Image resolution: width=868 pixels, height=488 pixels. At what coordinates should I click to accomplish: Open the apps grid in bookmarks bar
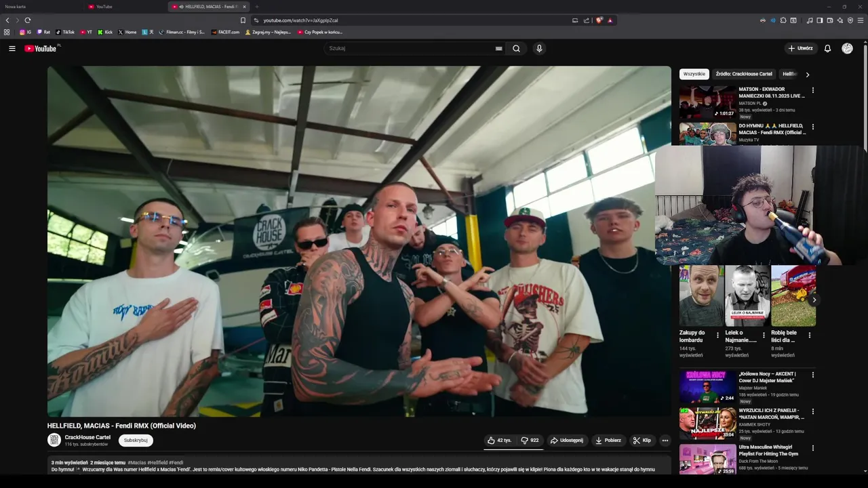[7, 32]
